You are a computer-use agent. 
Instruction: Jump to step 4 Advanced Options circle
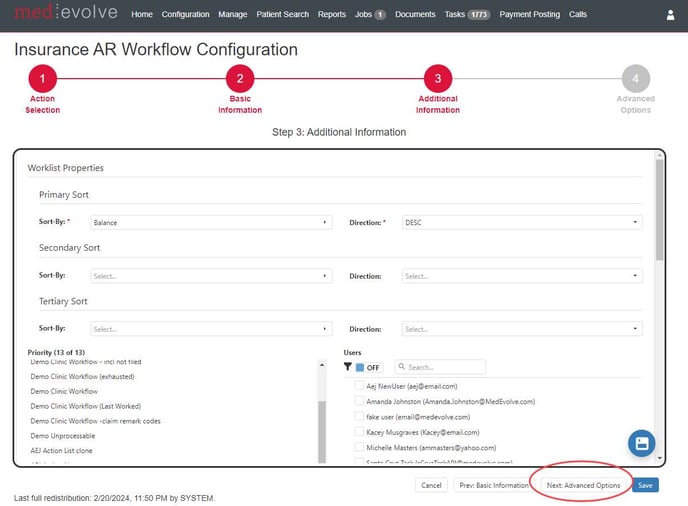coord(635,79)
